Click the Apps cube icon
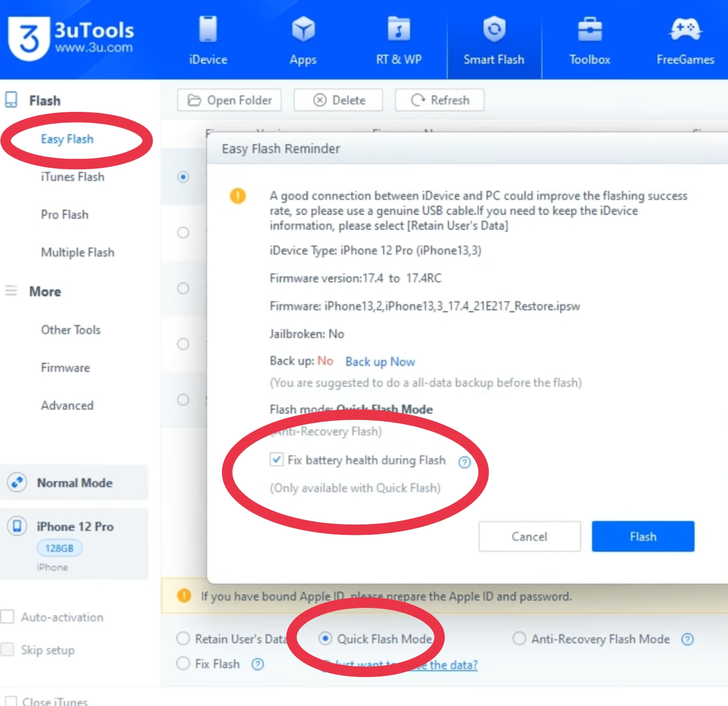Screen dimensions: 728x706 [303, 29]
